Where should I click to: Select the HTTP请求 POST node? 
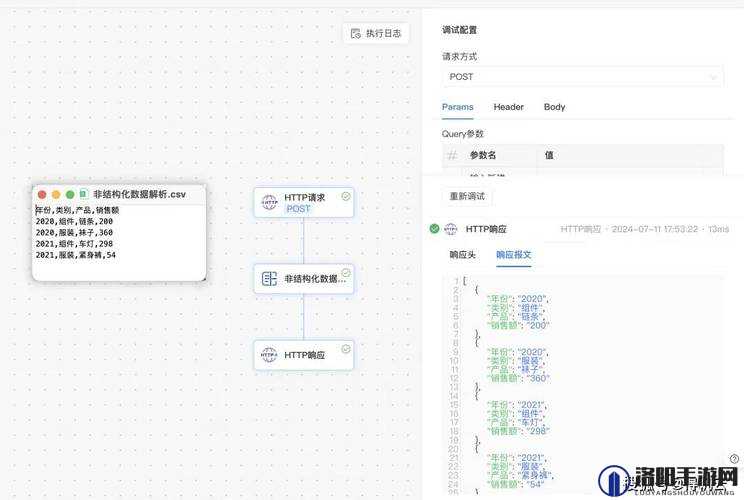point(304,203)
